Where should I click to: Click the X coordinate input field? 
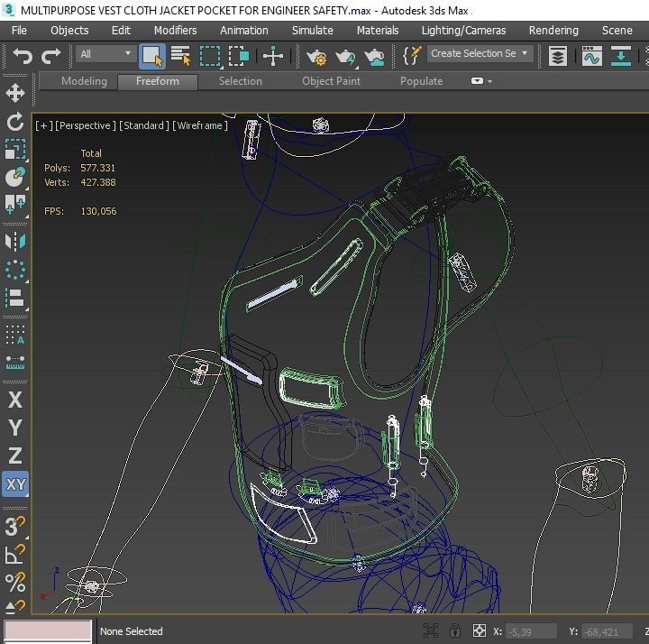pyautogui.click(x=530, y=631)
